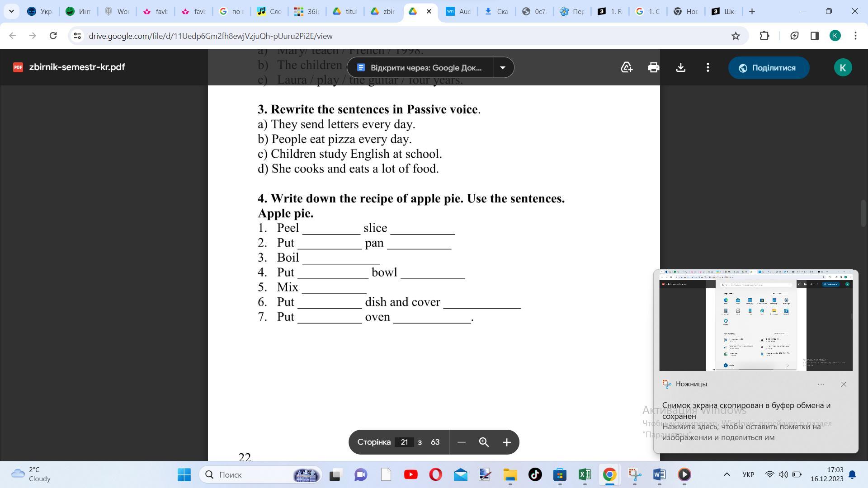Screen dimensions: 868x488
Task: Change the УКР input language
Action: (748, 474)
